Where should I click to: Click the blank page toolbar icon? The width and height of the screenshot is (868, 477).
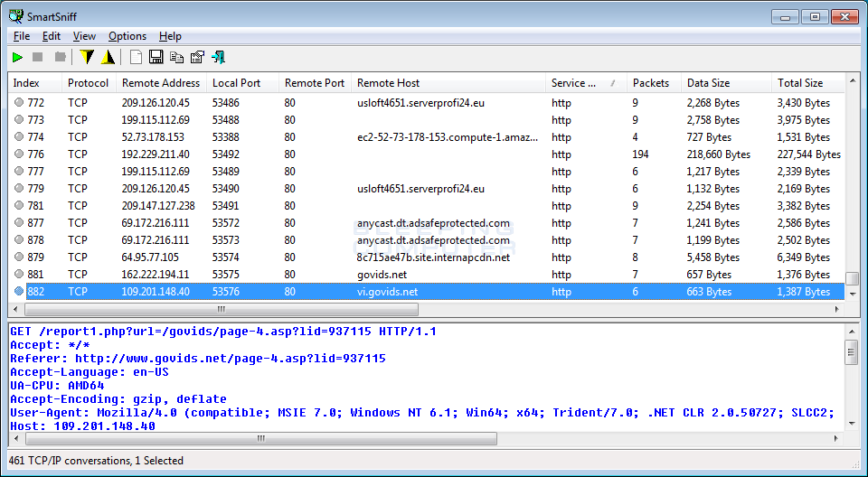tap(136, 58)
